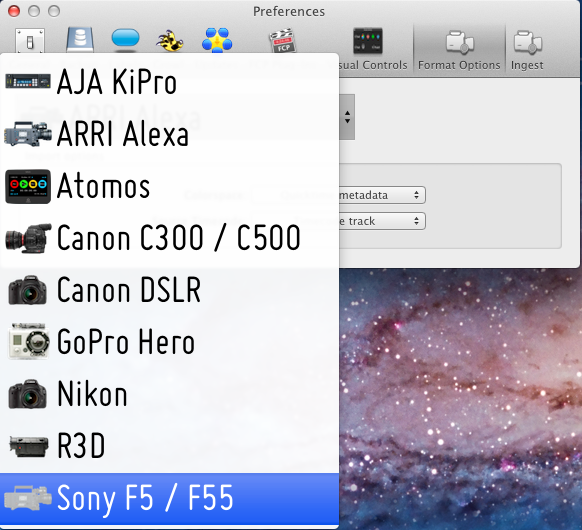The height and width of the screenshot is (530, 582).
Task: Choose the highlighted Sony F5 / F55 entry
Action: [x=169, y=498]
